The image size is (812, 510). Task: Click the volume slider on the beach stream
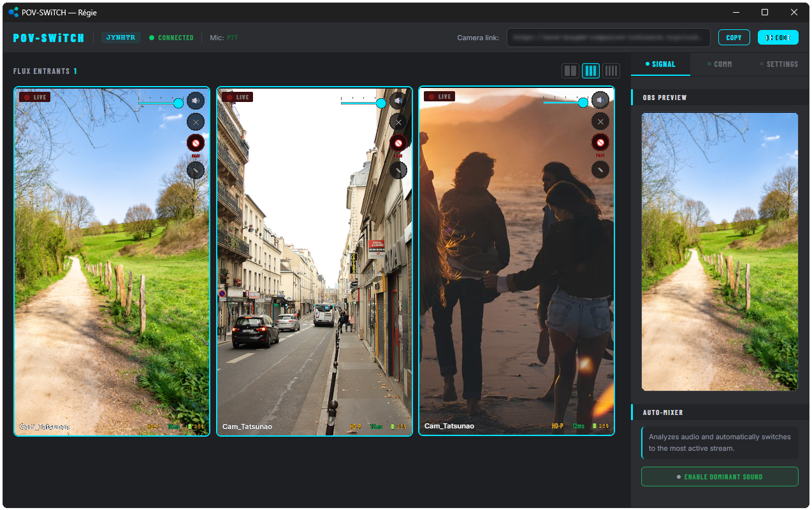pyautogui.click(x=563, y=102)
